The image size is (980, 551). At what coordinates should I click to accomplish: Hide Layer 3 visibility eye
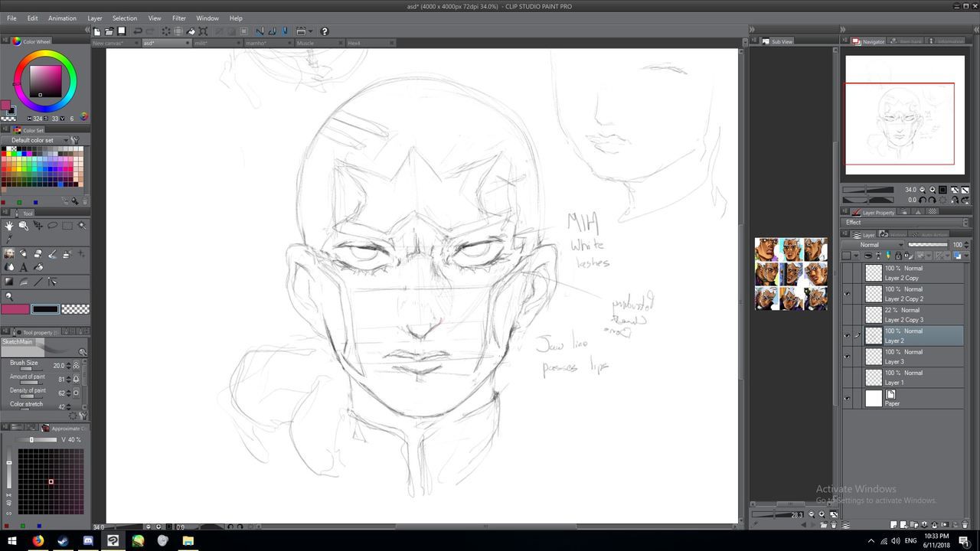click(x=847, y=357)
